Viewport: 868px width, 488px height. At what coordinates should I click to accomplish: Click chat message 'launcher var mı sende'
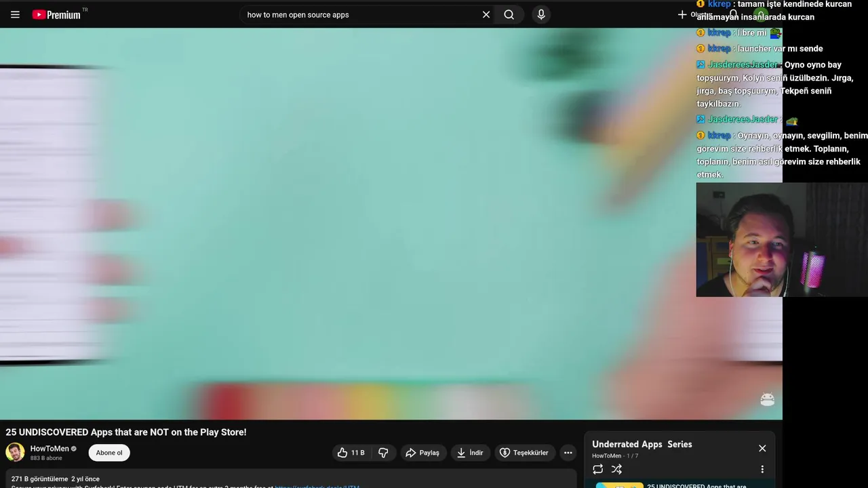(780, 49)
